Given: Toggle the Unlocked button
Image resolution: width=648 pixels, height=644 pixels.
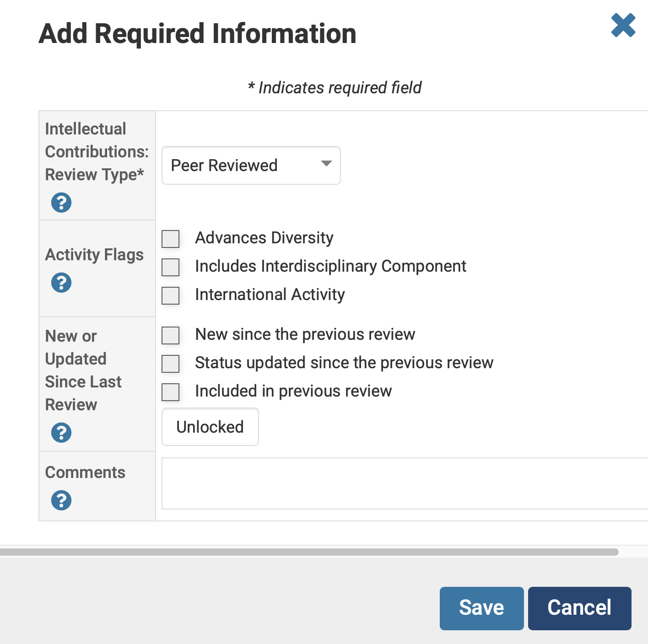Looking at the screenshot, I should click(210, 427).
